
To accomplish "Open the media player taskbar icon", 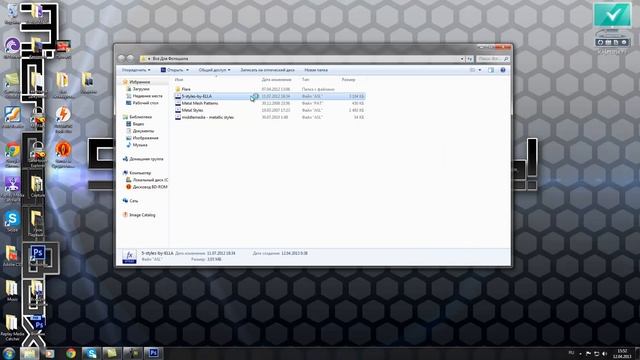I will [49, 353].
